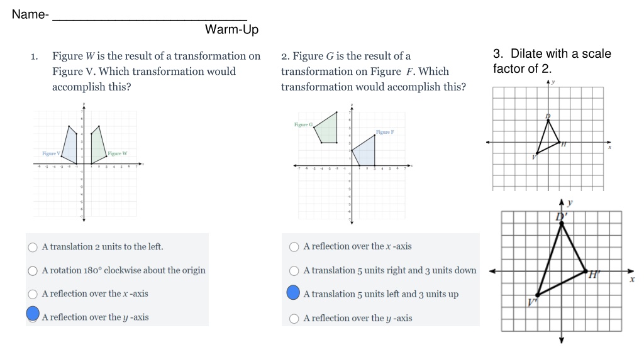Pick 'A reflection over the y-axis' in question 2

pos(294,319)
